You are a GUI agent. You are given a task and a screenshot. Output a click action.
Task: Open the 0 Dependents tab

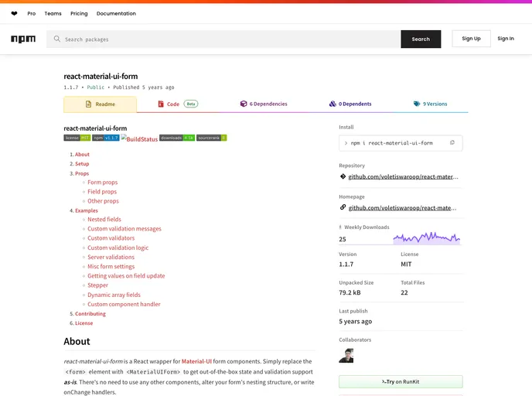[x=350, y=104]
